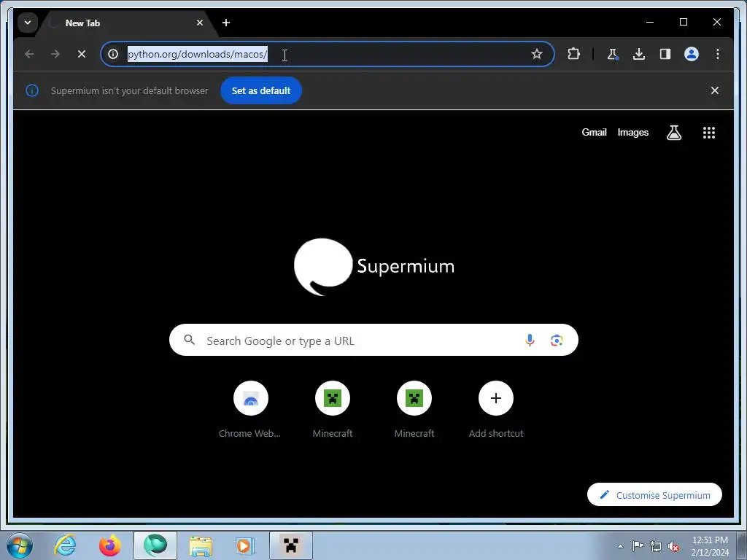
Task: Open Images link
Action: pos(632,133)
